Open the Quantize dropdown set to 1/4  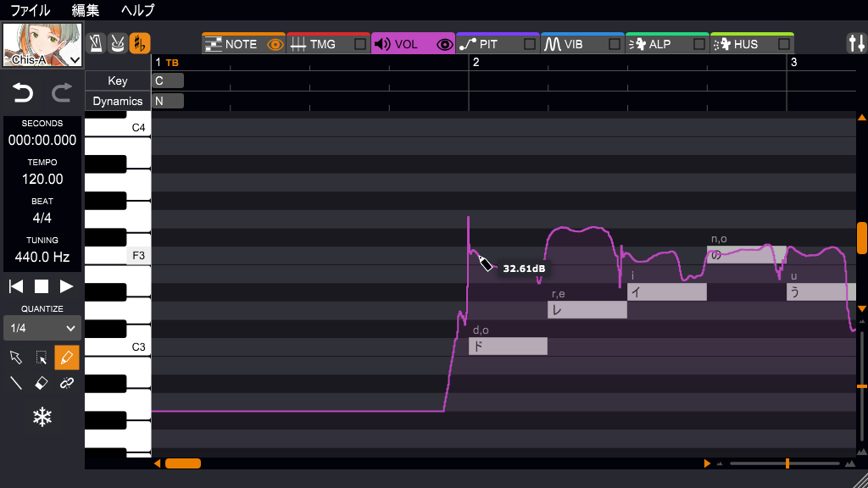[41, 328]
